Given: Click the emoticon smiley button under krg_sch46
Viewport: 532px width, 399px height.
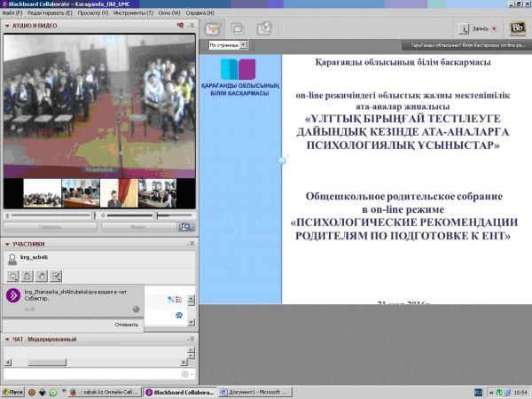Looking at the screenshot, I should pyautogui.click(x=13, y=276).
